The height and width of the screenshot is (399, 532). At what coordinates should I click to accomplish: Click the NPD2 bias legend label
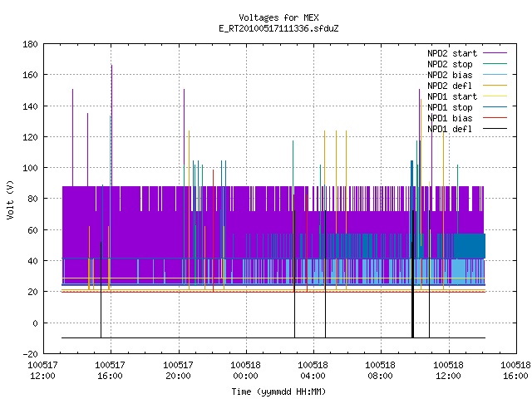point(450,75)
